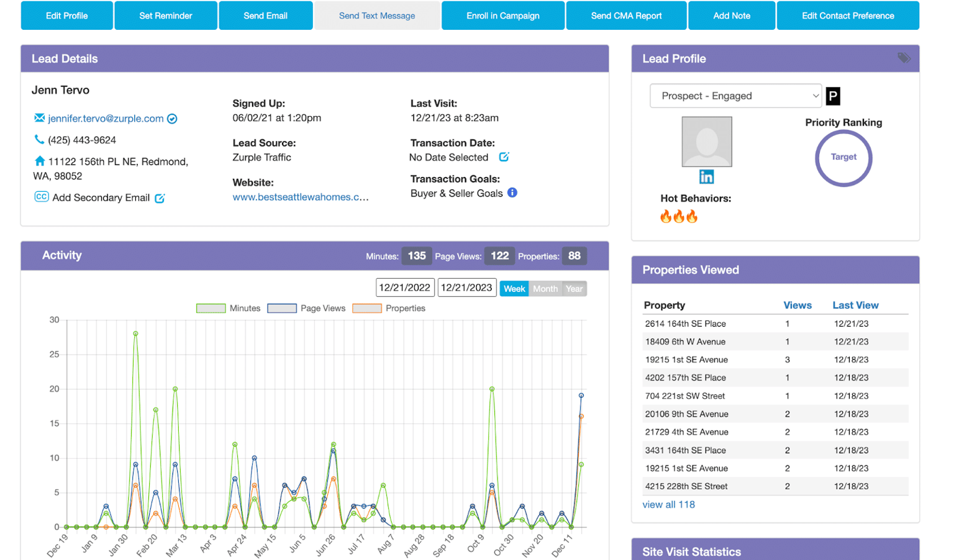This screenshot has height=560, width=954.
Task: Click the edit pencil beside Add Secondary Email
Action: point(160,197)
